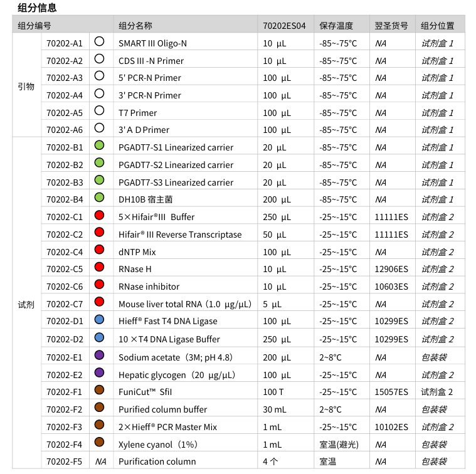Click the white circle for 70202-A5

[99, 110]
